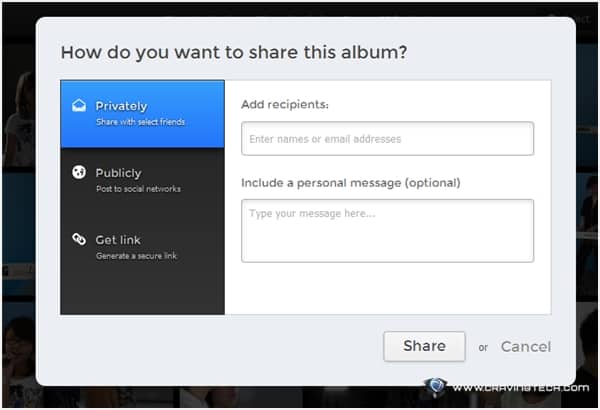Click the "Share with select friends" subtitle
The height and width of the screenshot is (410, 600).
pos(140,122)
